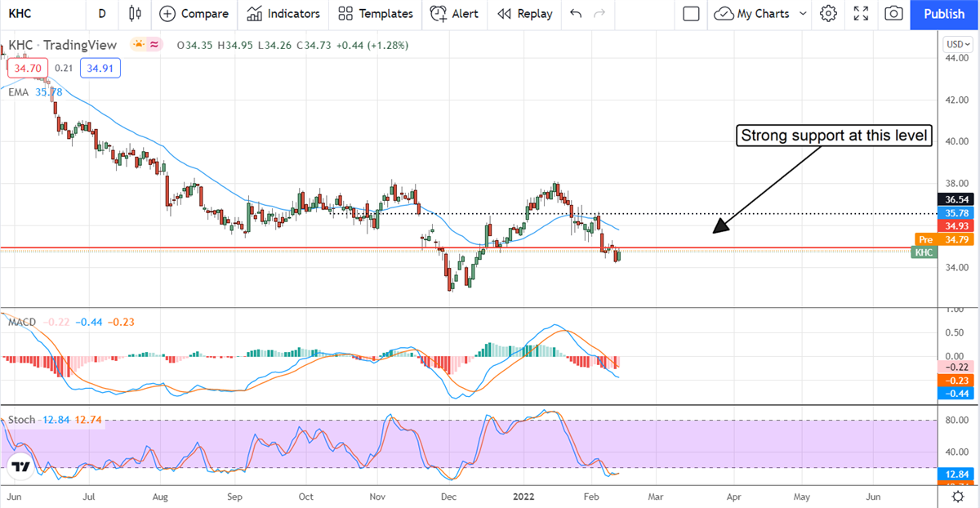Click the Compare symbols plus icon
The width and height of the screenshot is (980, 508).
(x=167, y=14)
